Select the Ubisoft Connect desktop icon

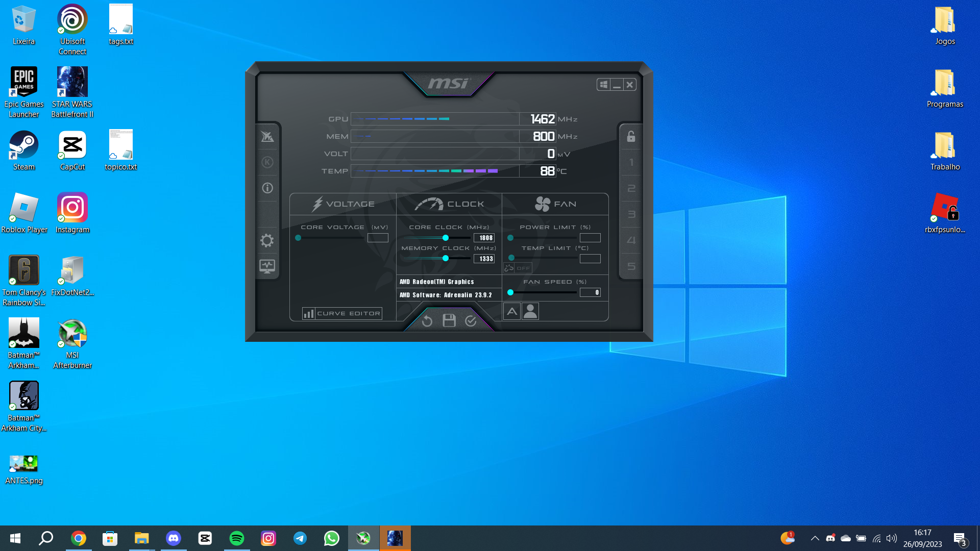[x=72, y=30]
